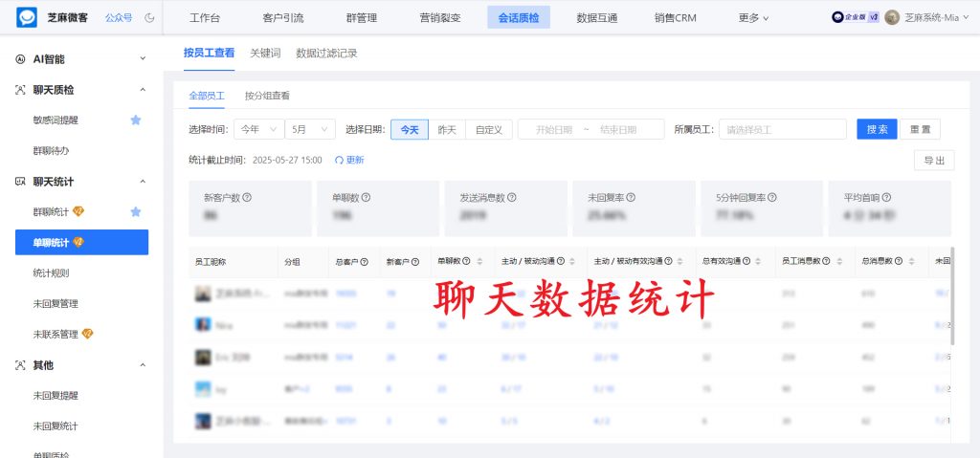980x458 pixels.
Task: Sort by 主动 / 被动沟通 column arrows
Action: pyautogui.click(x=573, y=262)
